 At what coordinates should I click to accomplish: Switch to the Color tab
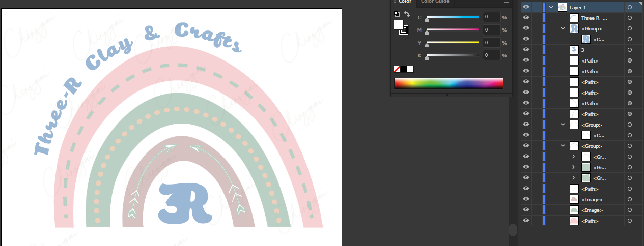click(x=405, y=2)
